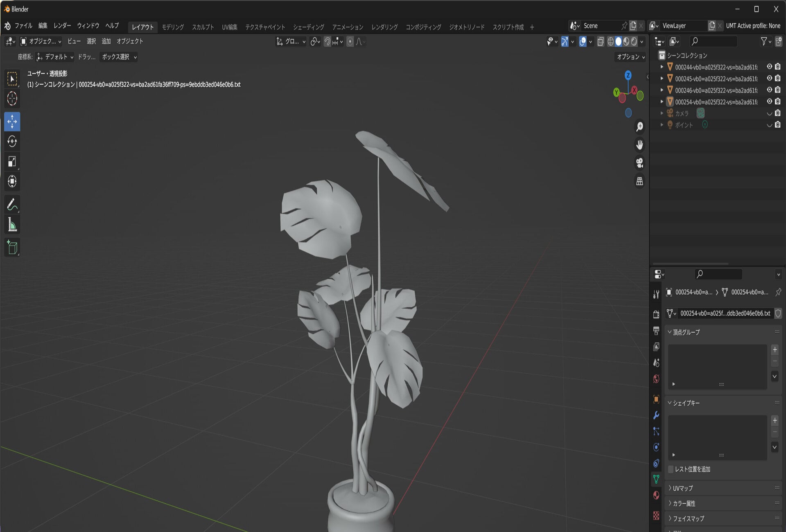Viewport: 786px width, 532px height.
Task: Open the Material properties tab
Action: pyautogui.click(x=656, y=496)
